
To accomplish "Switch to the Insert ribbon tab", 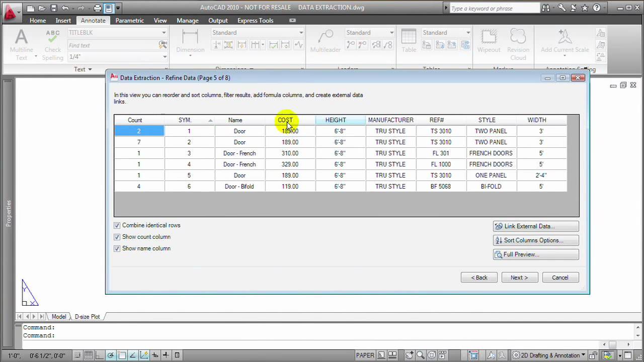I will pyautogui.click(x=63, y=21).
